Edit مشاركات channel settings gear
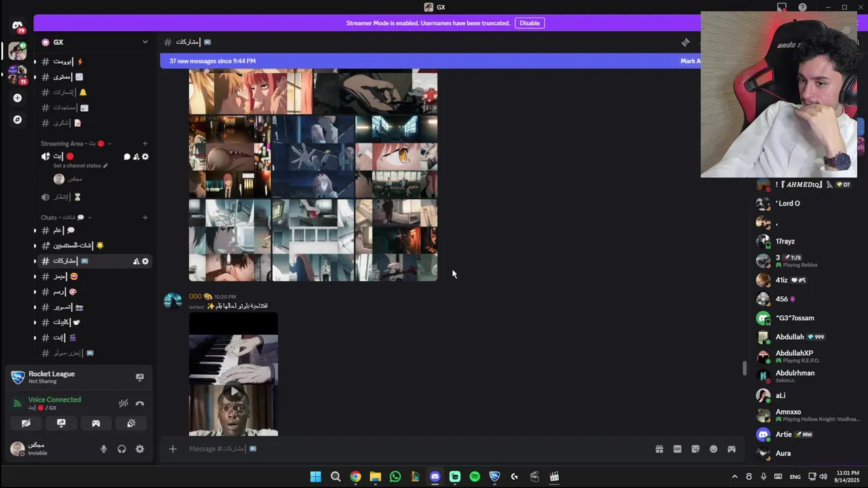868x488 pixels. pos(144,261)
